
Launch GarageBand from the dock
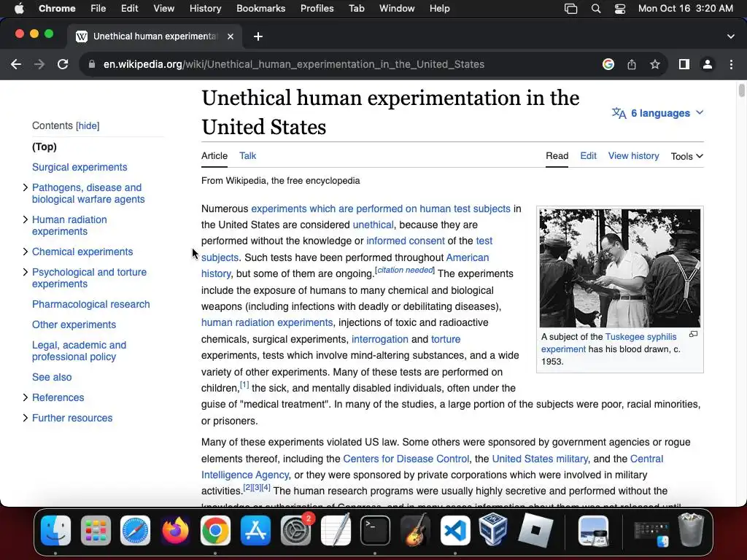(x=415, y=530)
